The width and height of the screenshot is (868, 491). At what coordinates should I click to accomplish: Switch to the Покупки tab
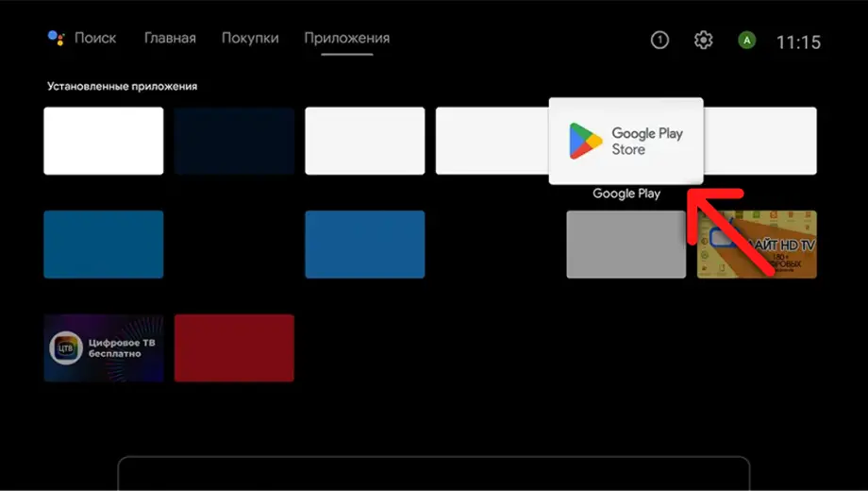point(250,38)
